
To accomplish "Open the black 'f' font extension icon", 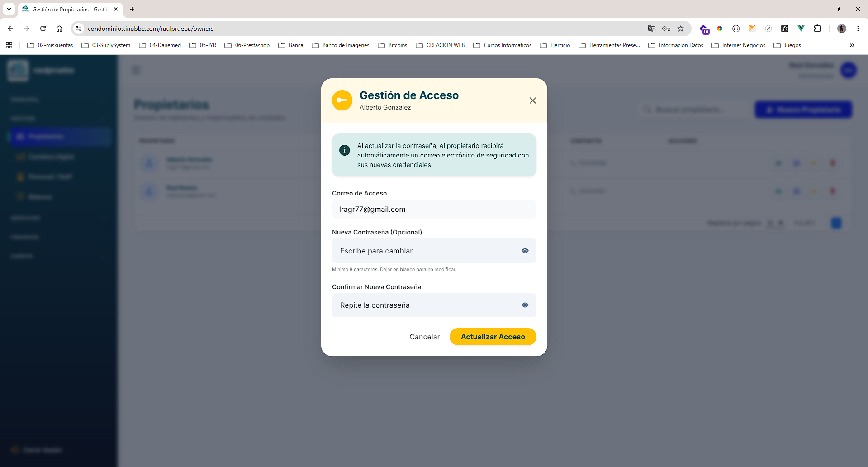I will point(785,29).
